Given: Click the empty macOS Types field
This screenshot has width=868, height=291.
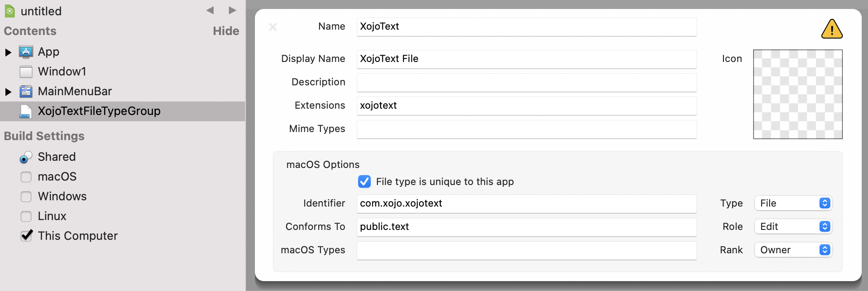Looking at the screenshot, I should [526, 250].
